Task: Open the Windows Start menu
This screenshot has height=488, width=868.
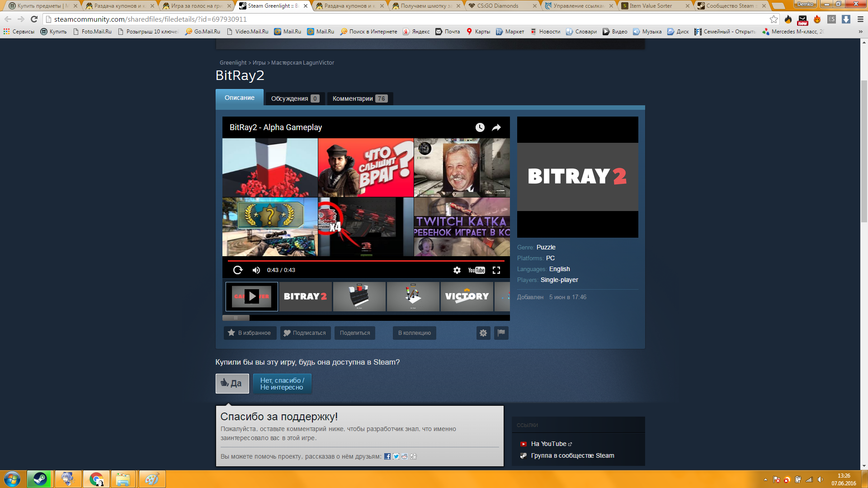Action: 12,479
